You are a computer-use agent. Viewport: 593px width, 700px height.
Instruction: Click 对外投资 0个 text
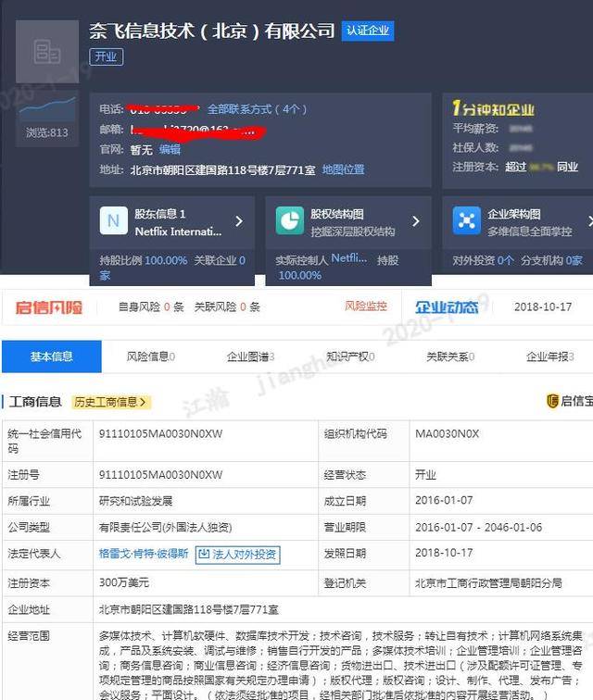(483, 261)
